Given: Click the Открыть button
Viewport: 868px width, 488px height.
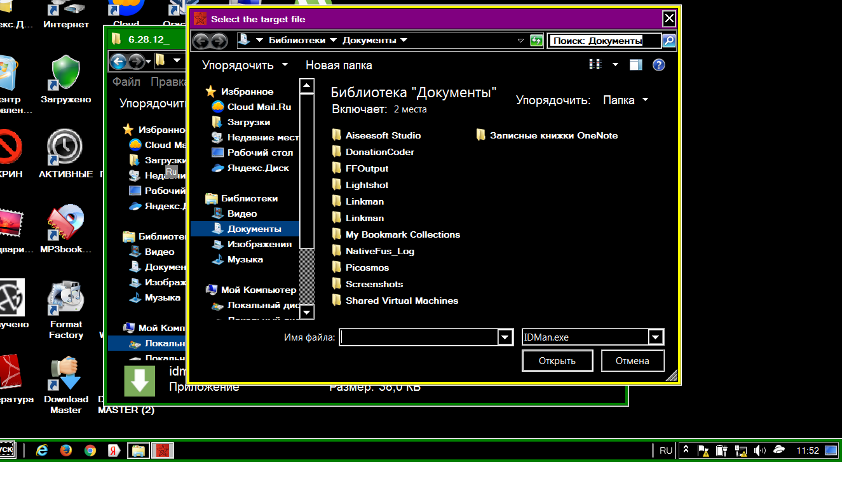Looking at the screenshot, I should 557,361.
